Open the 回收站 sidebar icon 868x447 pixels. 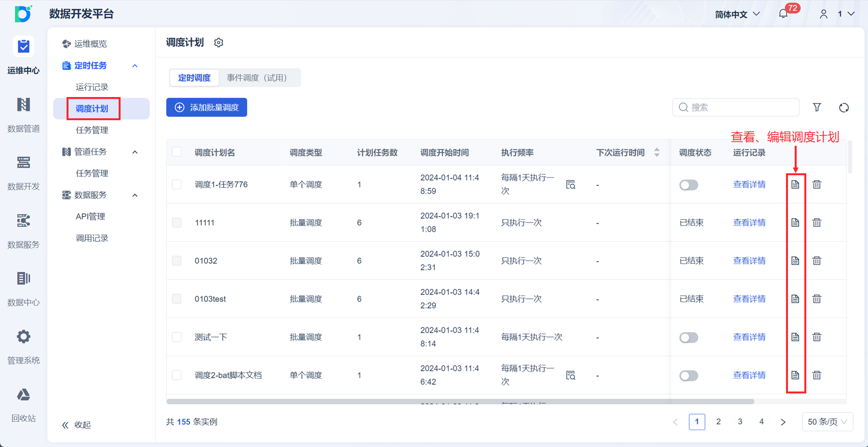[23, 394]
